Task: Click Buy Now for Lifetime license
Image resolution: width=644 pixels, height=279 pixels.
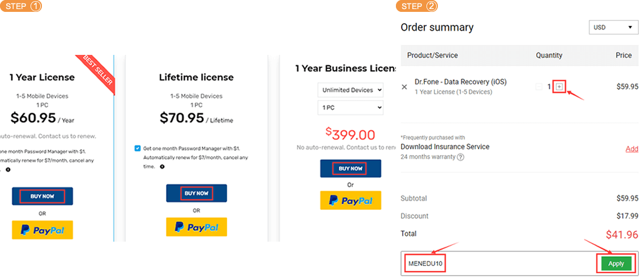Action: coord(196,194)
